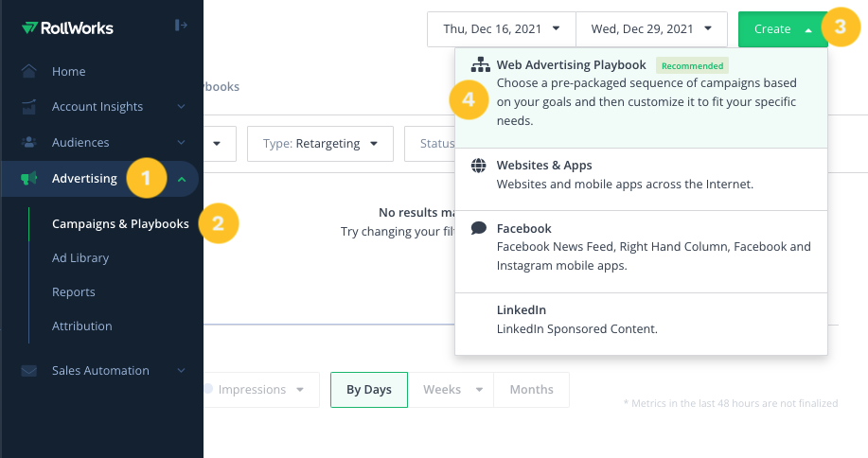
Task: Open the Type: Retargeting dropdown
Action: point(321,144)
